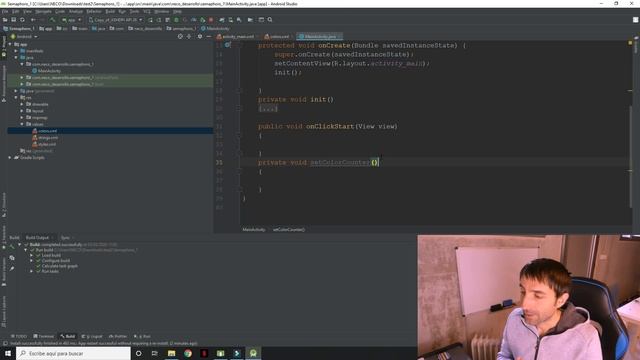Click the Search Everywhere magnifier icon
640x360 pixels.
(270, 20)
